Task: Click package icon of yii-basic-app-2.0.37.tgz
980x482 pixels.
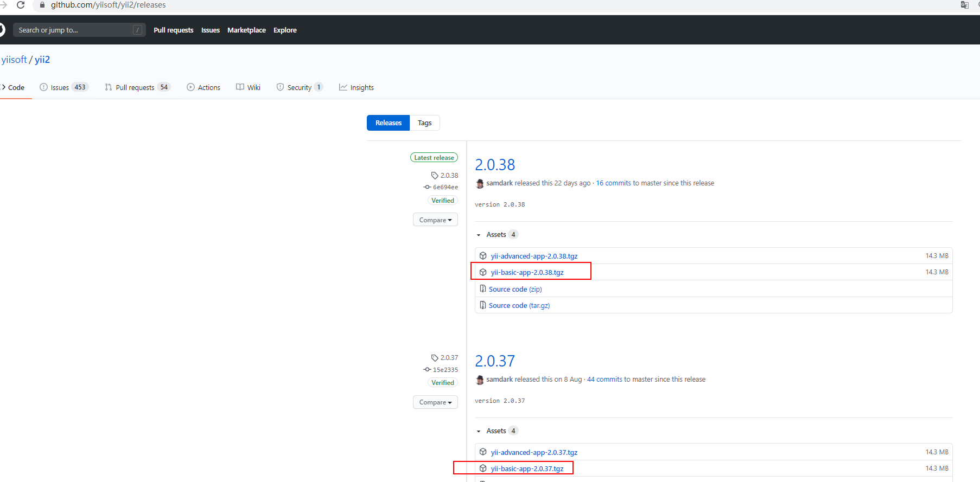Action: click(483, 468)
